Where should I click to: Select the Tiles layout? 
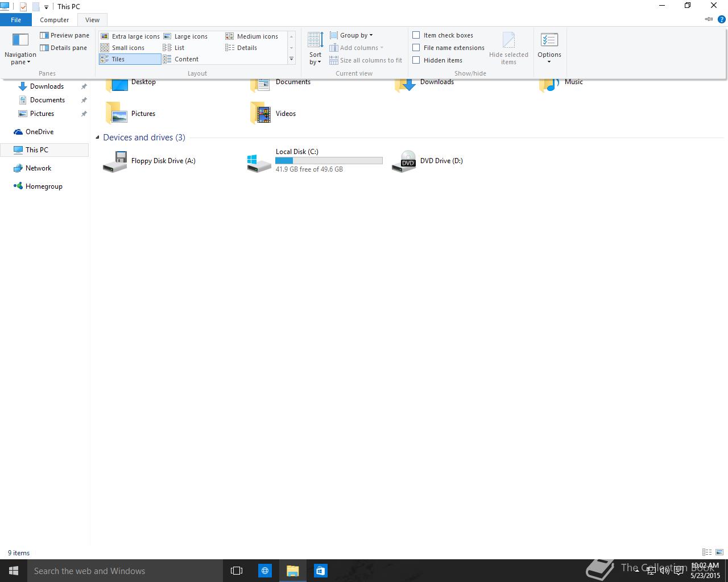point(130,59)
